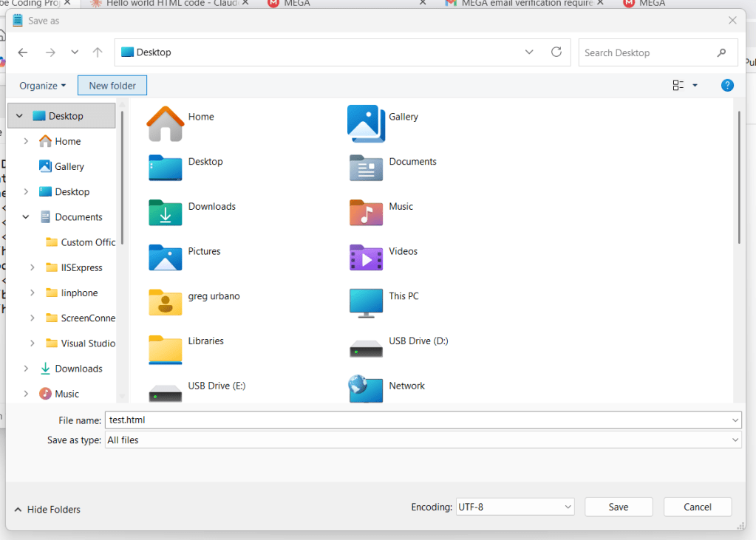Open the Encoding dropdown
The image size is (756, 540).
coord(515,507)
